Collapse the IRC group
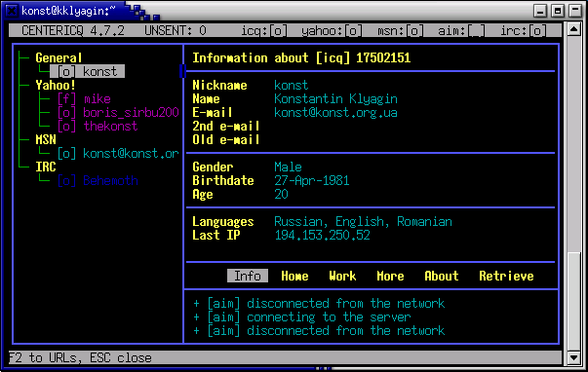The image size is (588, 372). point(46,167)
